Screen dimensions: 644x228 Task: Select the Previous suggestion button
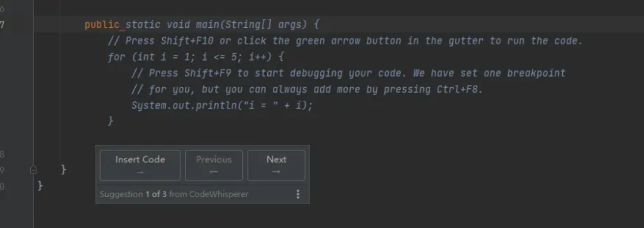click(x=214, y=166)
